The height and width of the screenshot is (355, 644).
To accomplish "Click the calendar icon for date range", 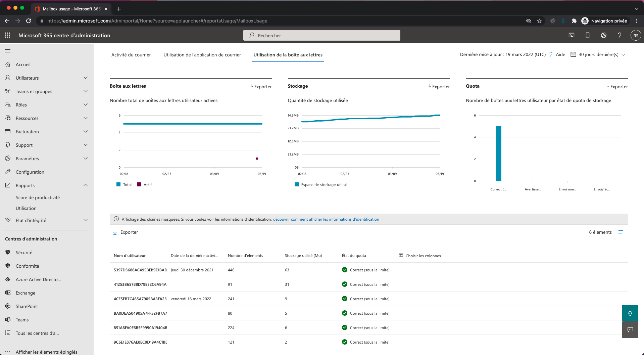I will [573, 54].
